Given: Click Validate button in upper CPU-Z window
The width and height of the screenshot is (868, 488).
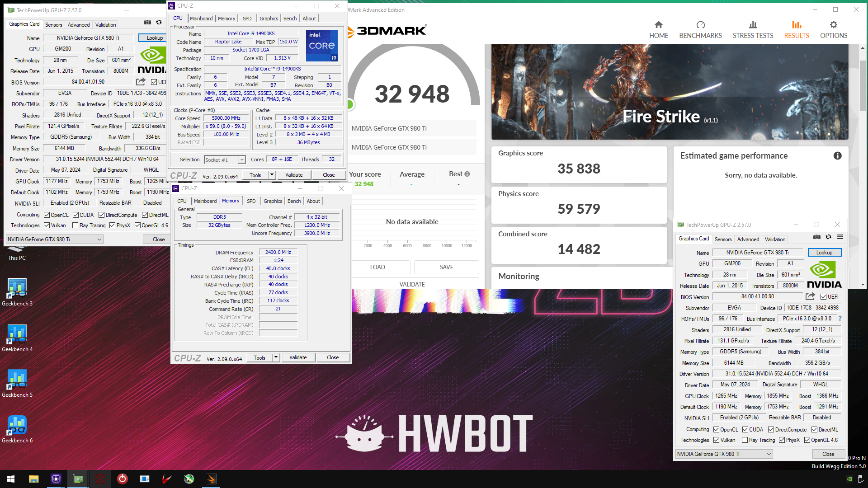Looking at the screenshot, I should tap(294, 175).
